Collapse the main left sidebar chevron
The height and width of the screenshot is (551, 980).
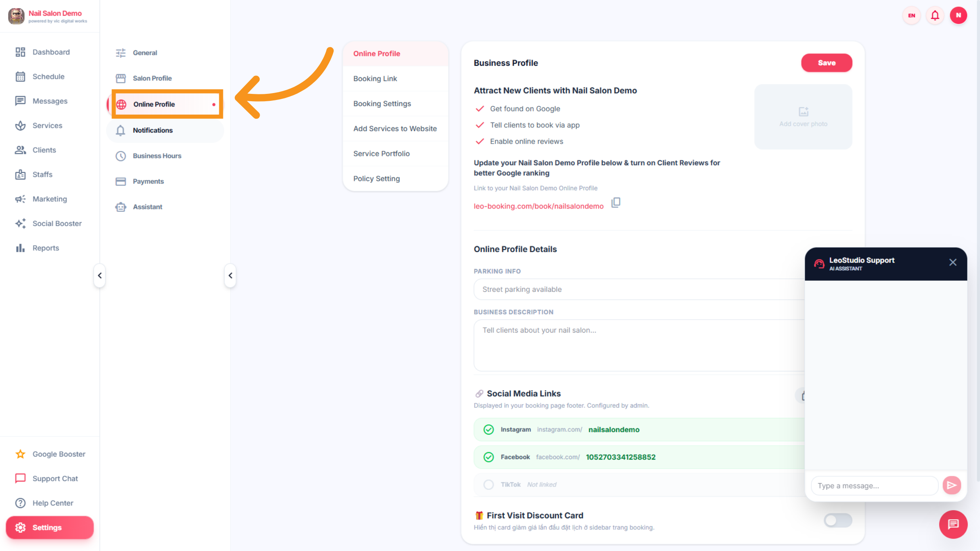(100, 275)
